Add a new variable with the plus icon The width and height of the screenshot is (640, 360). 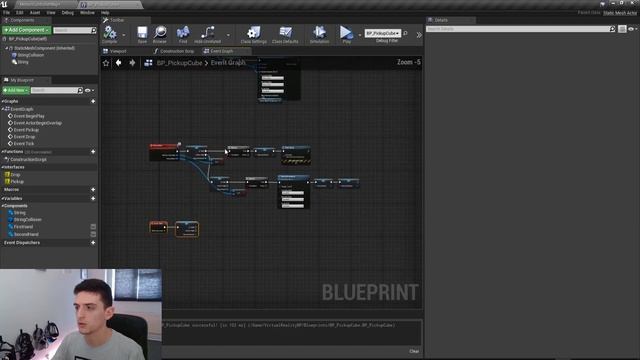coord(93,198)
